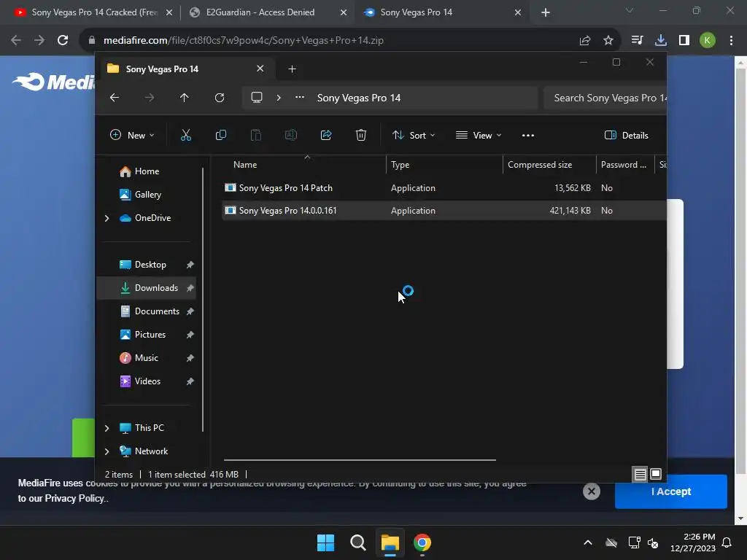Screen dimensions: 747x560
Task: Open Downloads in navigation pane
Action: click(146, 288)
